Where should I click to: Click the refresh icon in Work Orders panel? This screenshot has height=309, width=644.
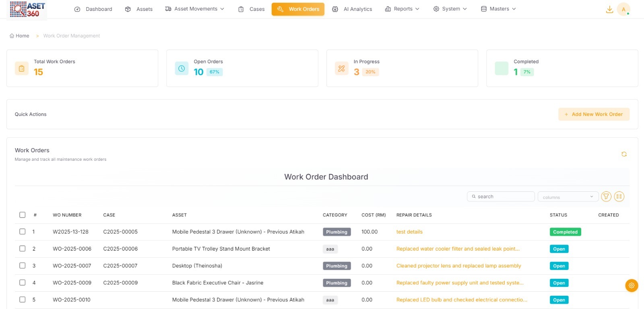[x=624, y=154]
